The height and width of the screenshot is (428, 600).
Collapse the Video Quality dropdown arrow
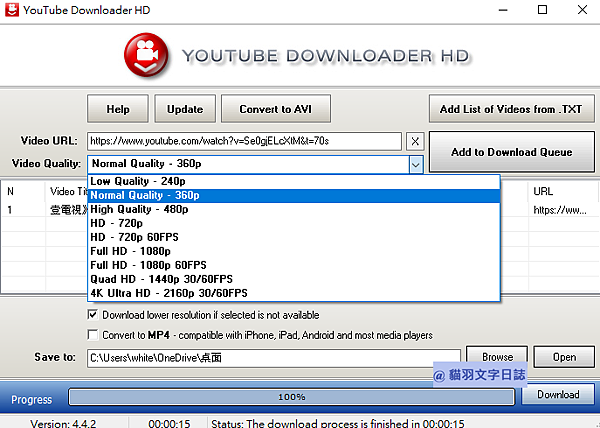point(416,165)
